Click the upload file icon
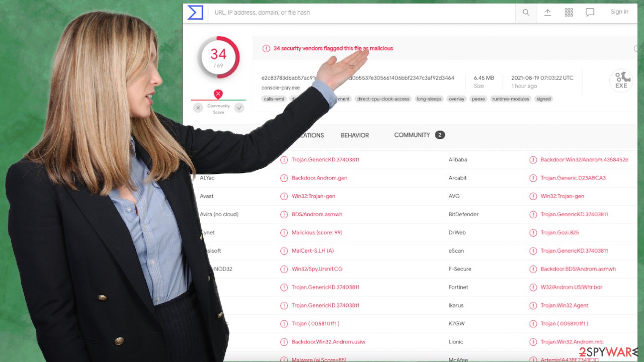Viewport: 644px width, 362px height. (547, 13)
